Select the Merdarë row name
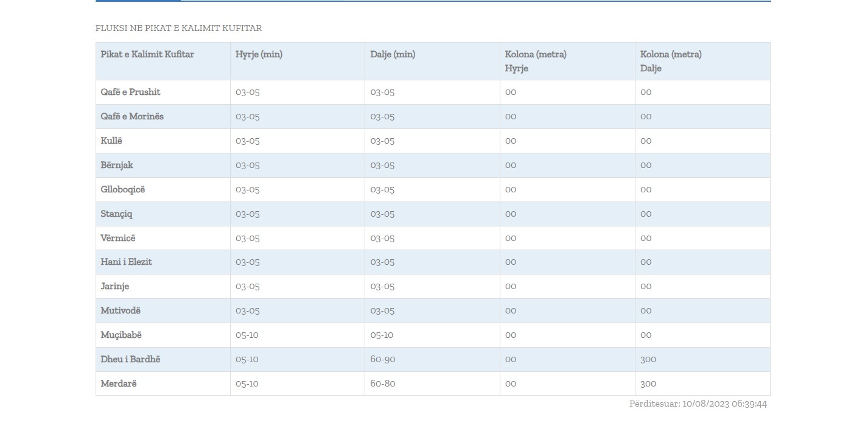This screenshot has width=868, height=434. coord(119,383)
